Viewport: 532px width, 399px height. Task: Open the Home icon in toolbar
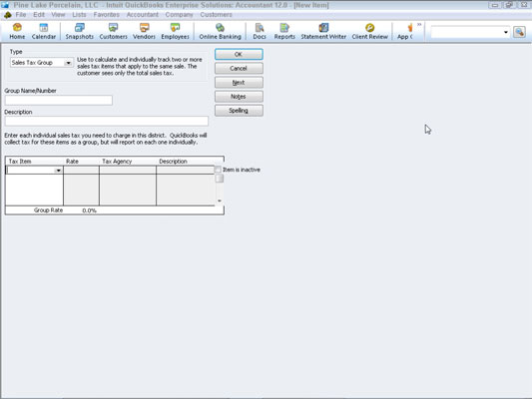pos(17,31)
